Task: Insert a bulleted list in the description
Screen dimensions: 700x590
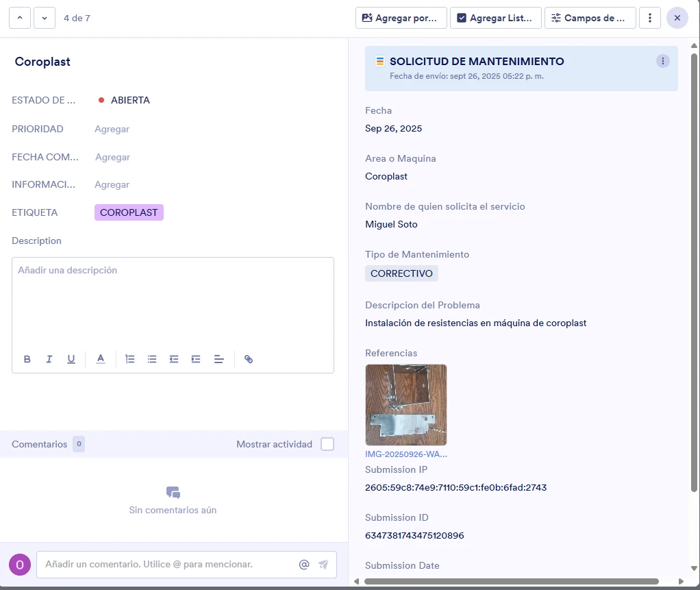Action: pos(151,358)
